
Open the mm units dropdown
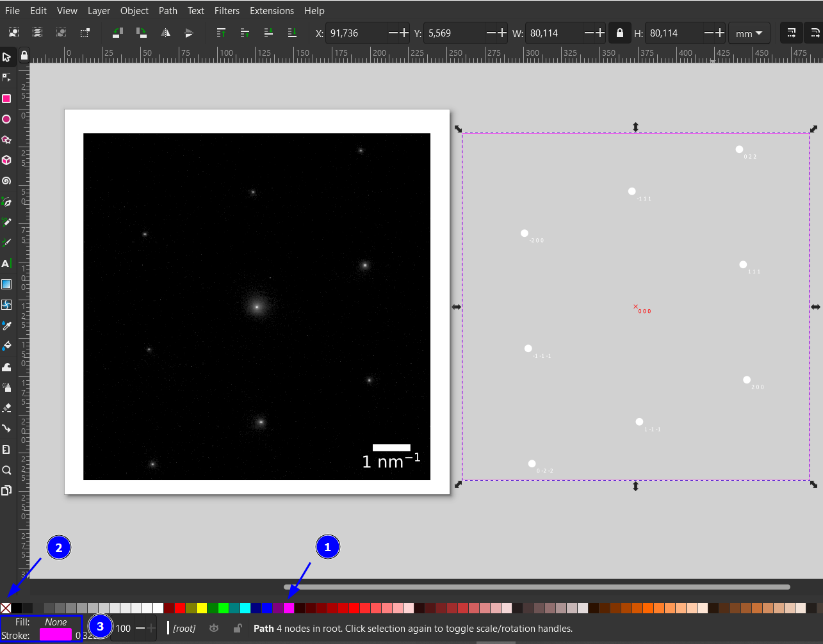749,33
